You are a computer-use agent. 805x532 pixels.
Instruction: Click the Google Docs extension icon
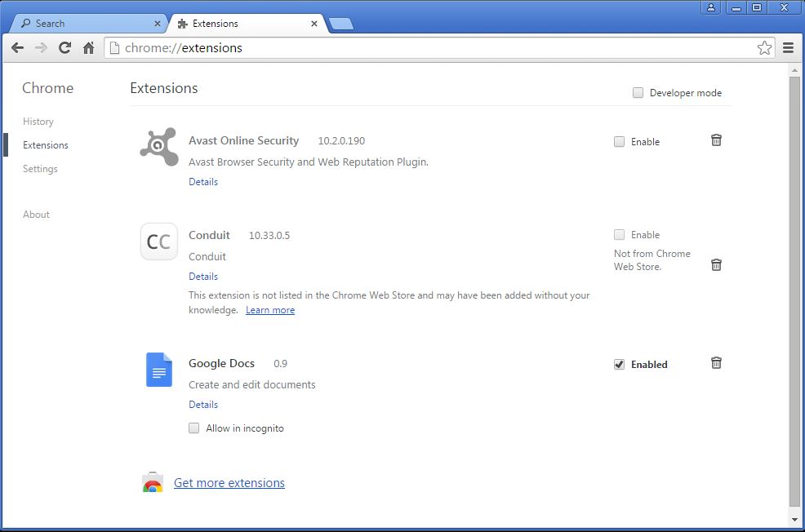tap(159, 370)
